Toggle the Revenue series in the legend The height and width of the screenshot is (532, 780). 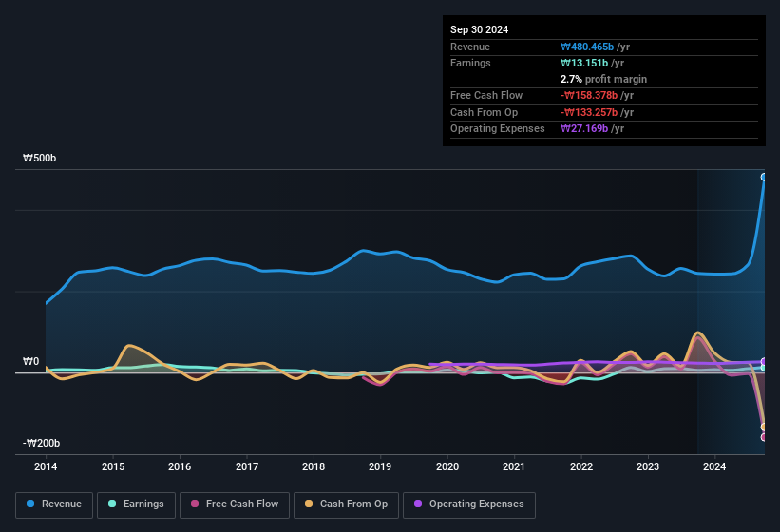54,504
